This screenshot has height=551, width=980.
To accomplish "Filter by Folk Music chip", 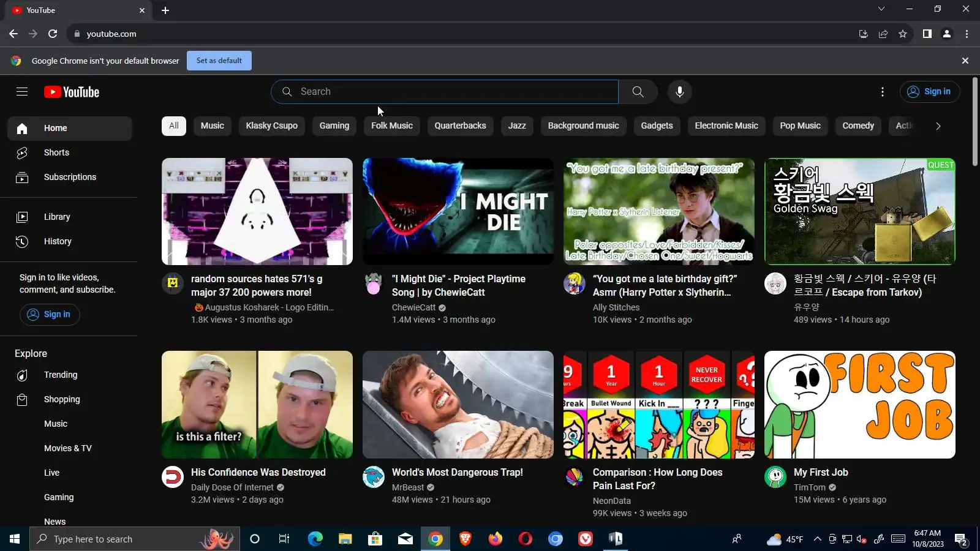I will [392, 126].
